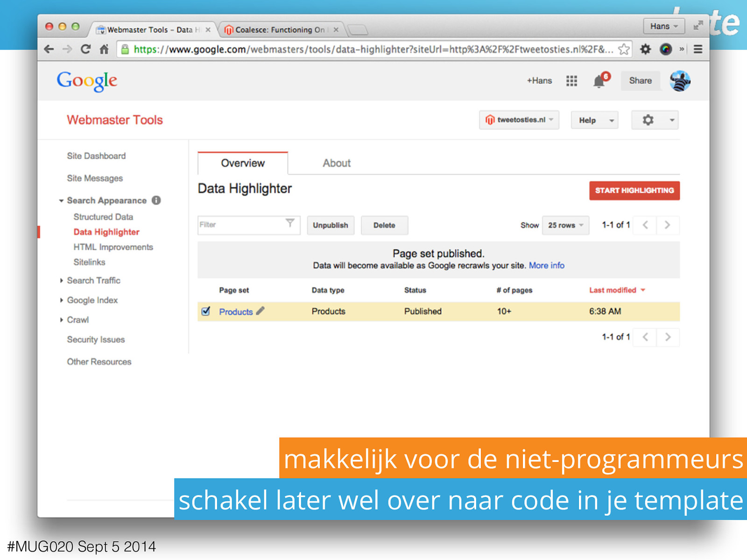The width and height of the screenshot is (747, 560).
Task: Switch to the About tab
Action: tap(337, 163)
